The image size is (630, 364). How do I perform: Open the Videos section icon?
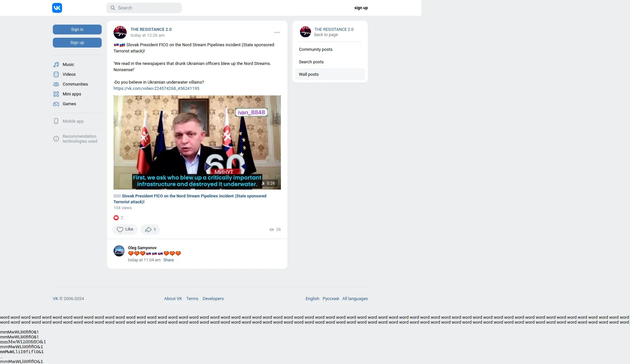[x=56, y=74]
